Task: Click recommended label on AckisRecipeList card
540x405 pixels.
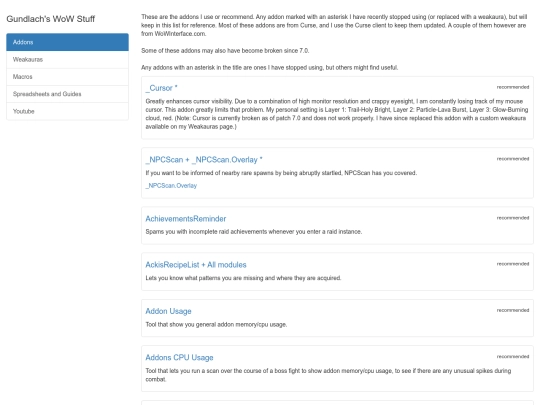Action: point(513,264)
